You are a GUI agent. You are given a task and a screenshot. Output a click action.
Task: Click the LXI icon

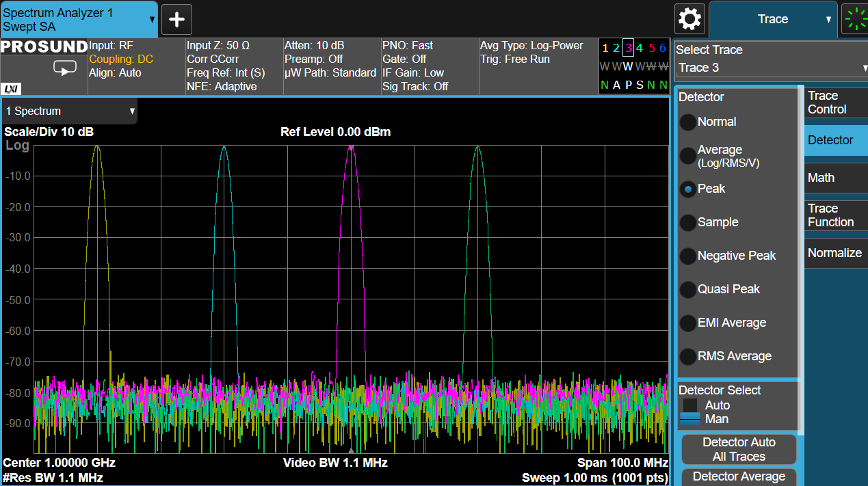pos(10,89)
